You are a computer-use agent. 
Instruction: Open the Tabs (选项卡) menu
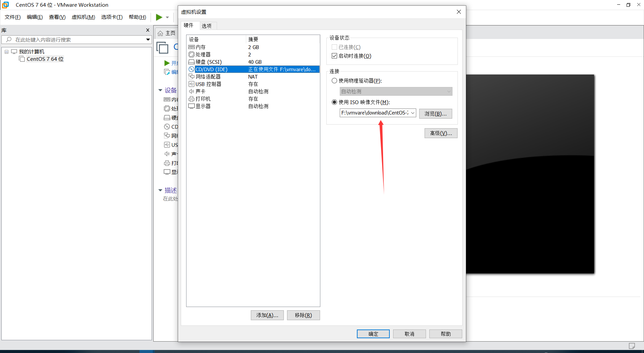coord(112,17)
